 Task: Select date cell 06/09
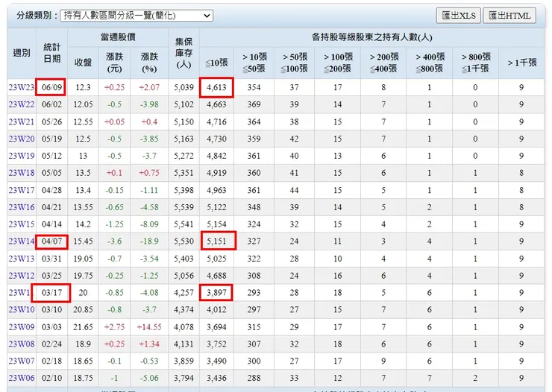tap(51, 87)
